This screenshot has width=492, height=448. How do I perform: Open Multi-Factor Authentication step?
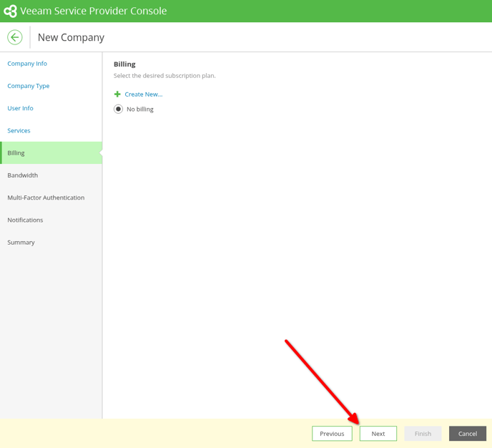click(x=46, y=198)
